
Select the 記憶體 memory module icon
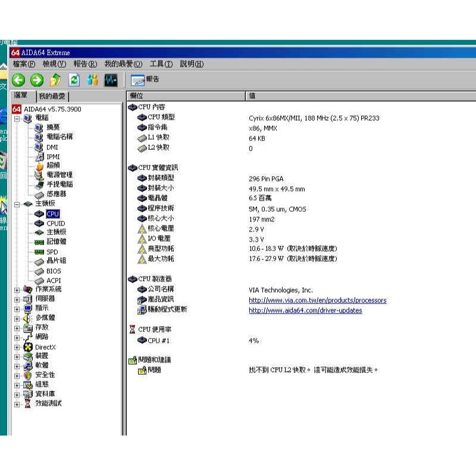click(x=39, y=242)
